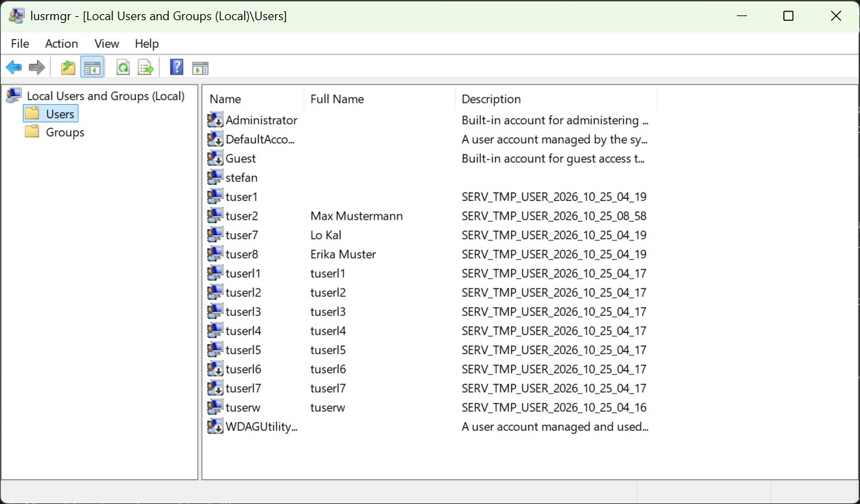Click the full name Lo Kal
This screenshot has width=860, height=504.
(325, 235)
